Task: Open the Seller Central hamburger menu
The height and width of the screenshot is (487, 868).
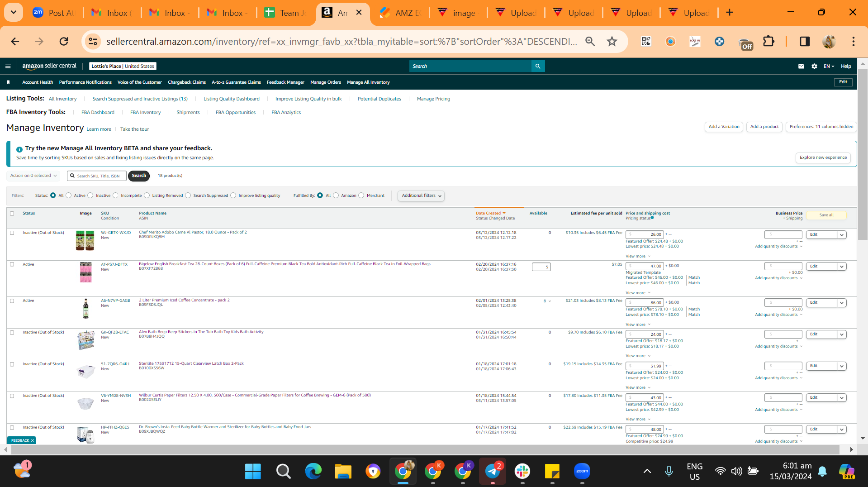Action: (x=8, y=66)
